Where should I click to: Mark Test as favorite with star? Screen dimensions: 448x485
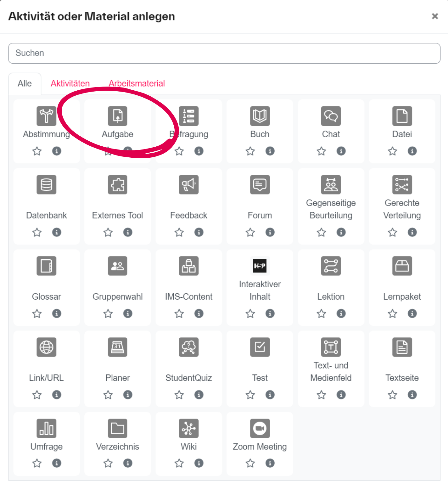click(250, 395)
